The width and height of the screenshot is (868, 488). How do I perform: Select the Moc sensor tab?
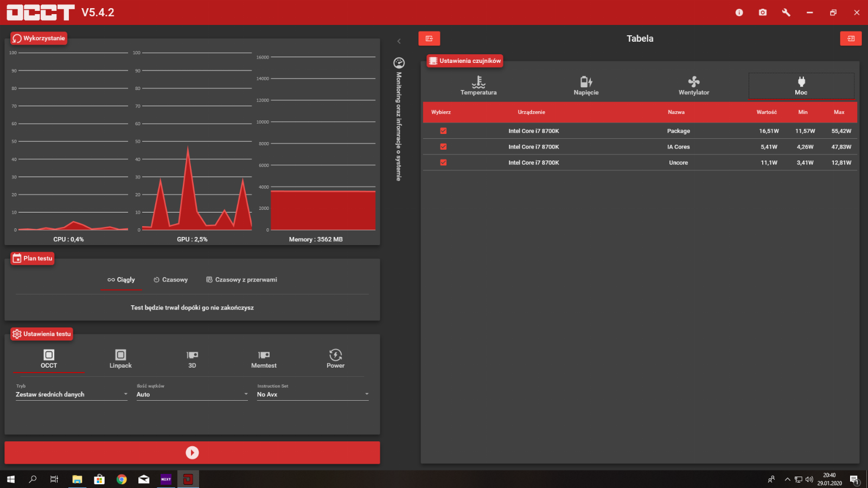(801, 86)
